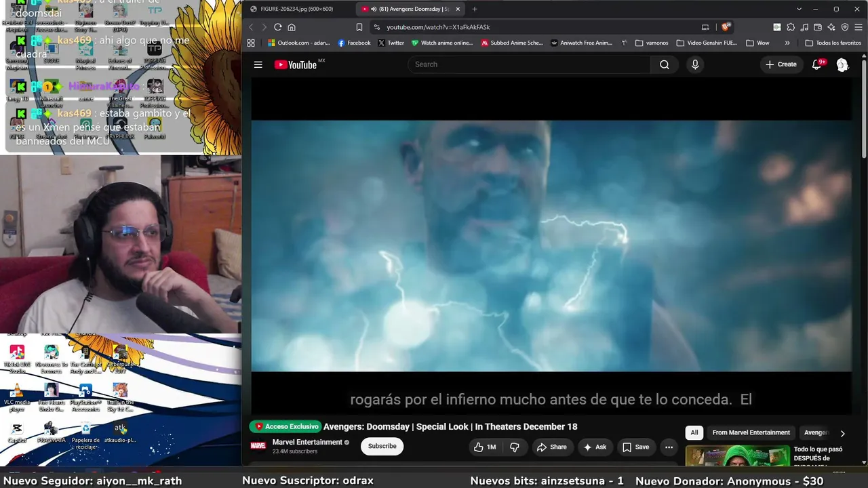Open VLC media player desktop shortcut

click(17, 396)
